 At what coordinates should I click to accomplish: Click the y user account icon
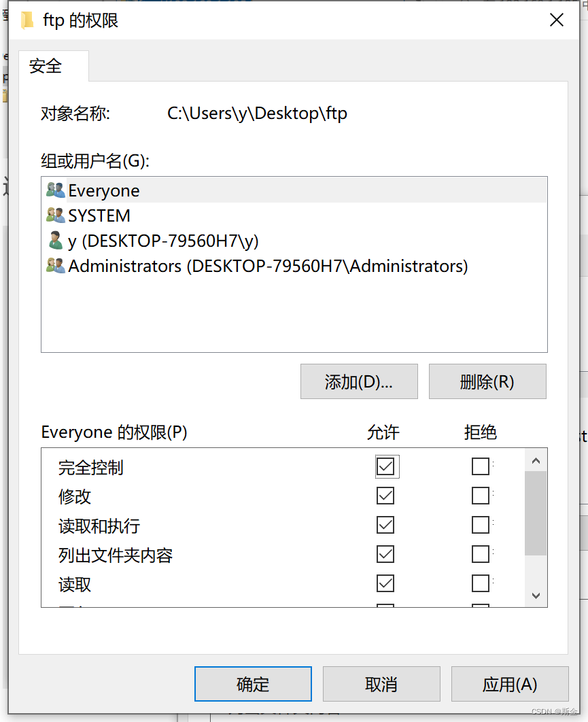56,240
